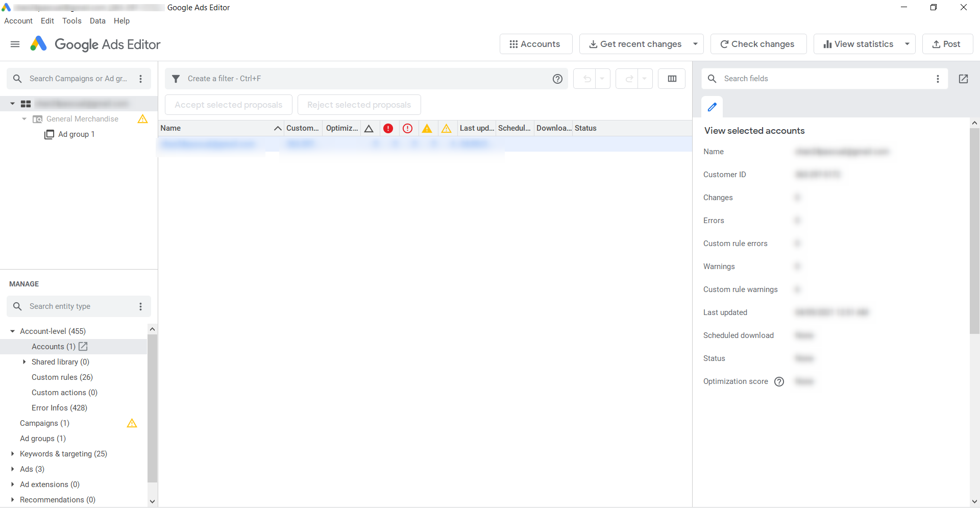
Task: Click Accept selected proposals
Action: 228,105
